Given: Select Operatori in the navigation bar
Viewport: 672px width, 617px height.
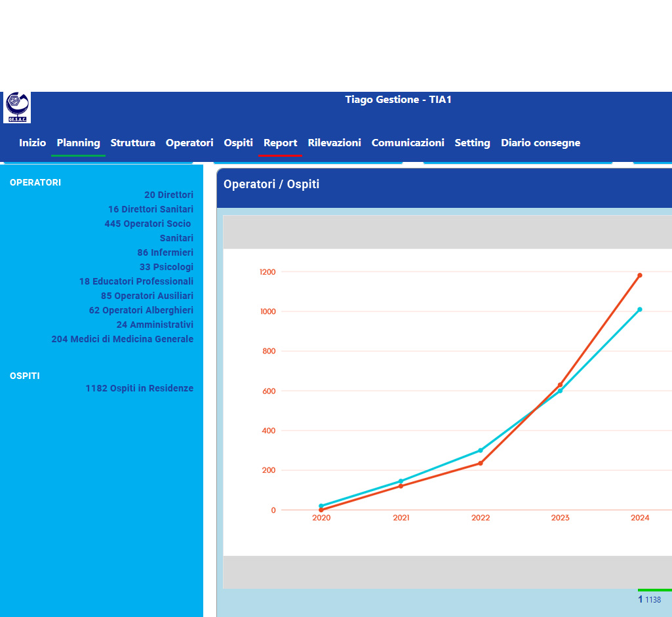Looking at the screenshot, I should (189, 143).
